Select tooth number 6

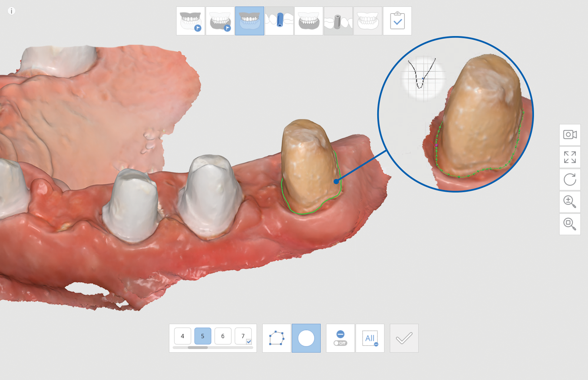coord(223,336)
